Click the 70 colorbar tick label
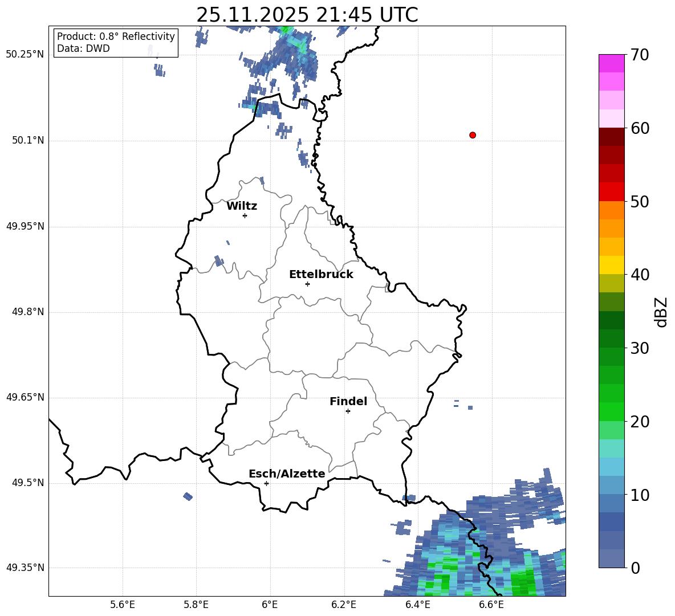This screenshot has width=675, height=616. tap(640, 55)
